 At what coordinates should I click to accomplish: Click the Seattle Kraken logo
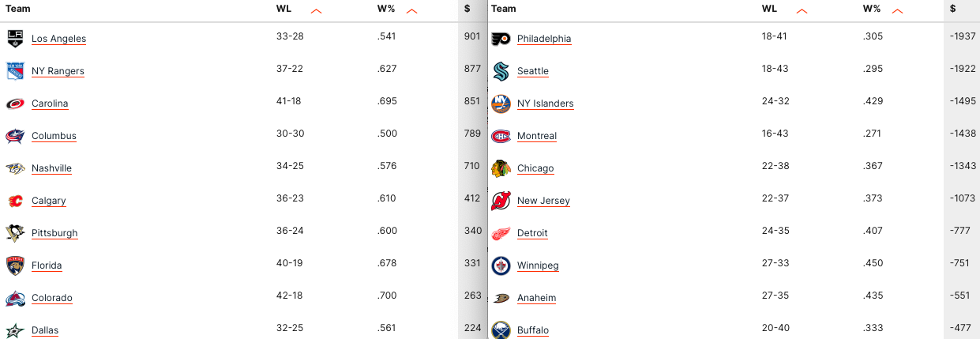[x=501, y=70]
